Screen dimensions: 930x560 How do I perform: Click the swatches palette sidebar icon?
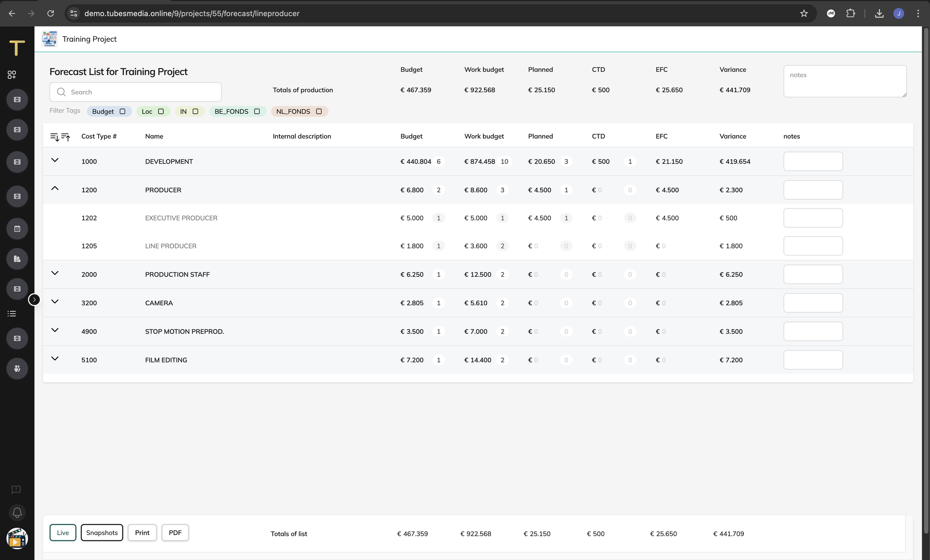point(17,259)
